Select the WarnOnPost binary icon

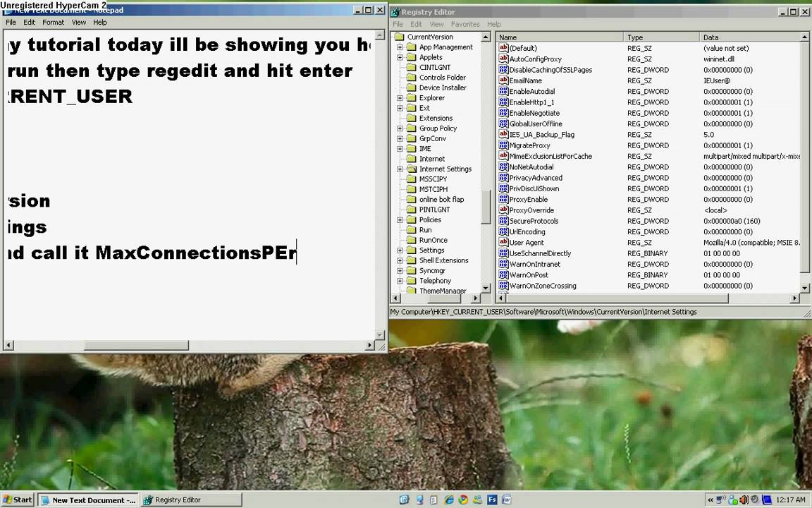pyautogui.click(x=503, y=274)
